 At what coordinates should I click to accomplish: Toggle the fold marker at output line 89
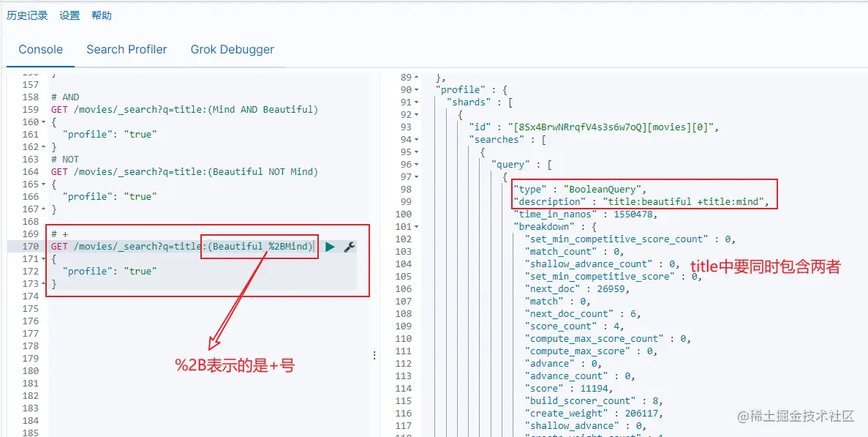point(416,77)
